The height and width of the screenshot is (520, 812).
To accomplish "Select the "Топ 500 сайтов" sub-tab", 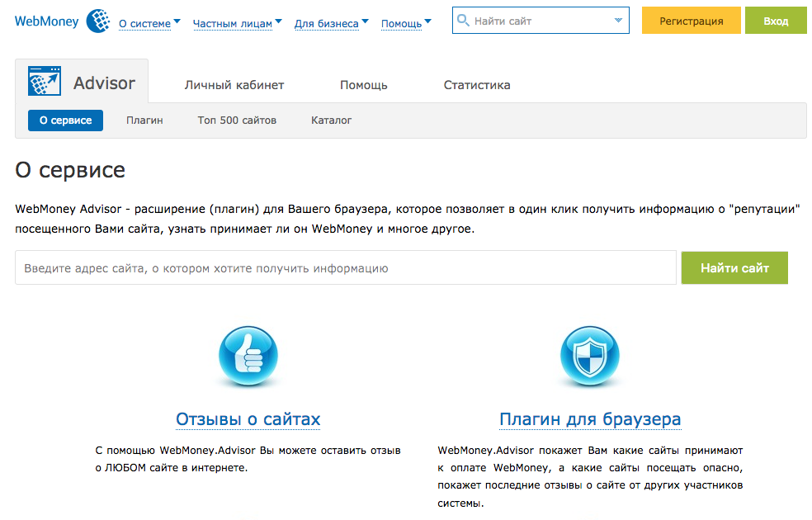I will point(237,121).
